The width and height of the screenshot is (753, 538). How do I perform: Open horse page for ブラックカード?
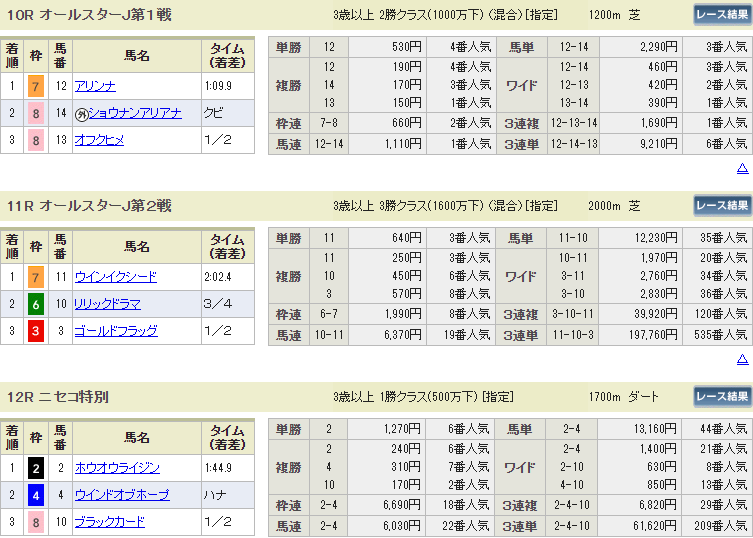click(109, 521)
